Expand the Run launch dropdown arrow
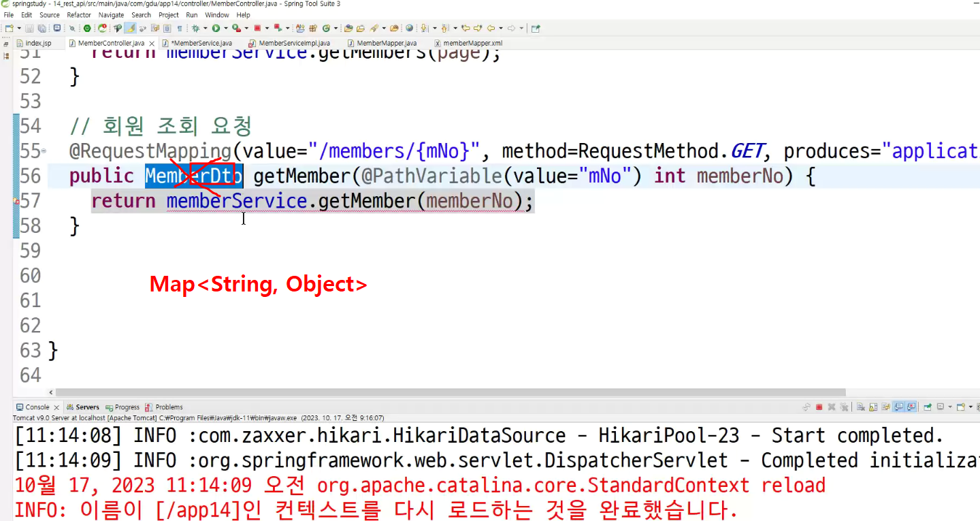The height and width of the screenshot is (521, 980). pyautogui.click(x=225, y=29)
